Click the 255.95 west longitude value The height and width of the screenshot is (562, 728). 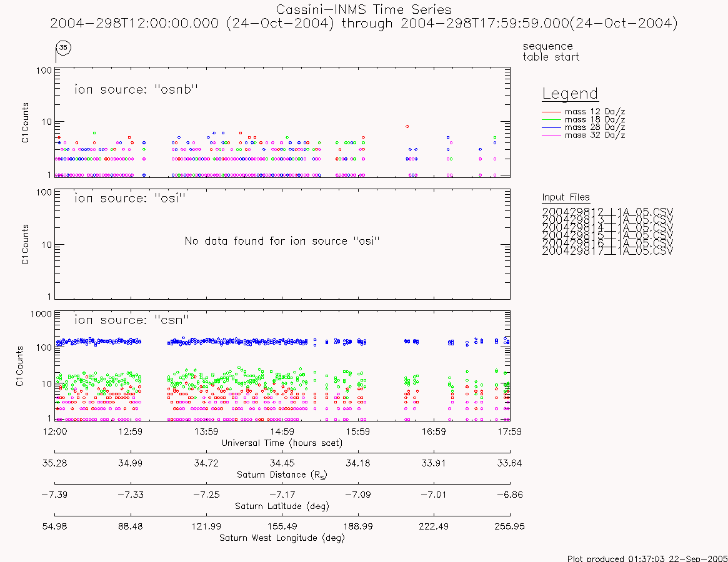point(510,527)
